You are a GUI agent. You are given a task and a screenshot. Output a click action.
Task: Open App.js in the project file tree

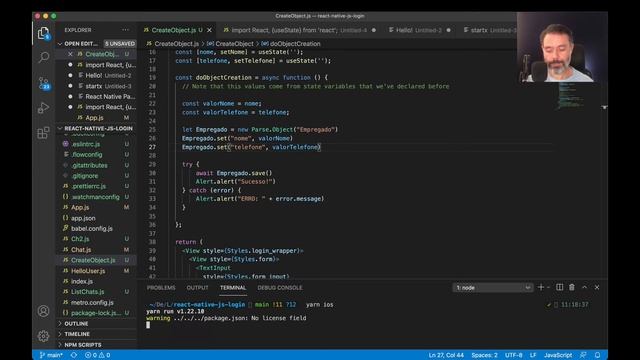(96, 207)
